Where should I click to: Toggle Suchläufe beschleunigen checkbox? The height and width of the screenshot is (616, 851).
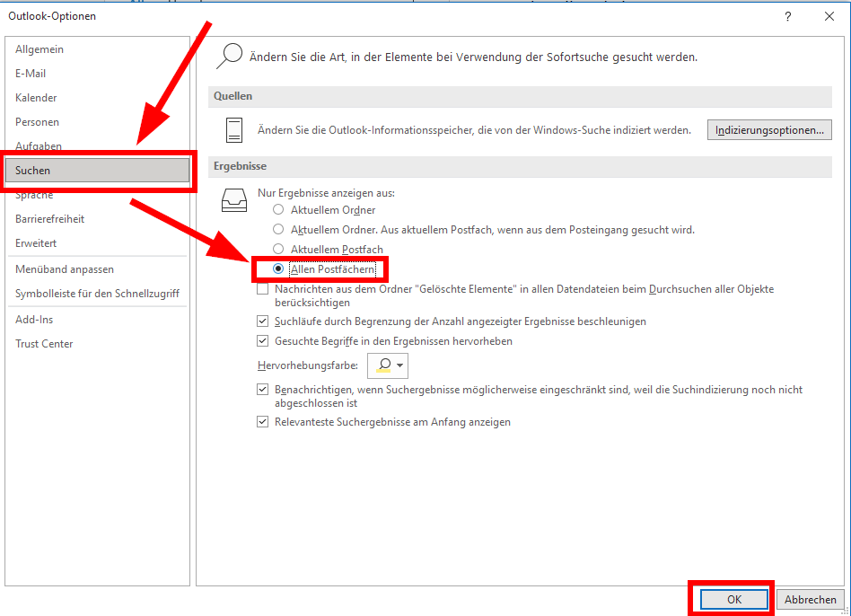click(263, 321)
